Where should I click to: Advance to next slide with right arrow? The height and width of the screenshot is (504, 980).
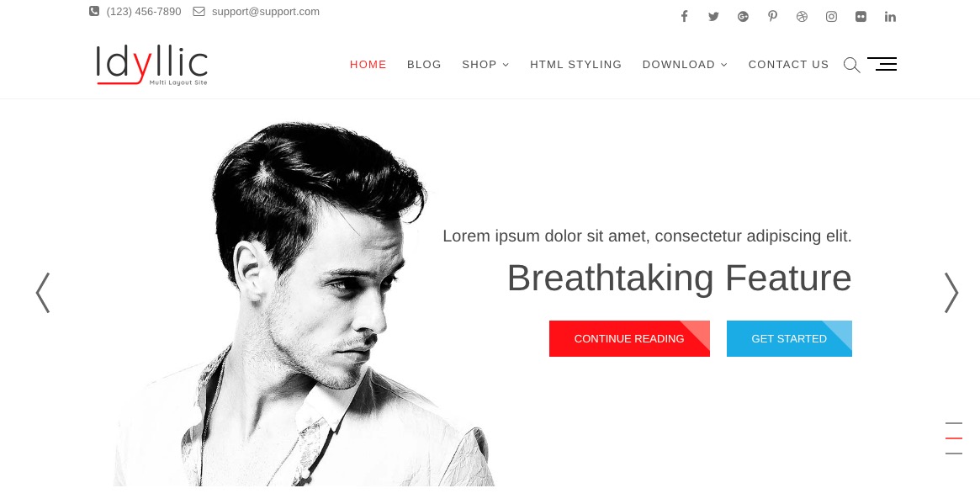click(x=951, y=293)
